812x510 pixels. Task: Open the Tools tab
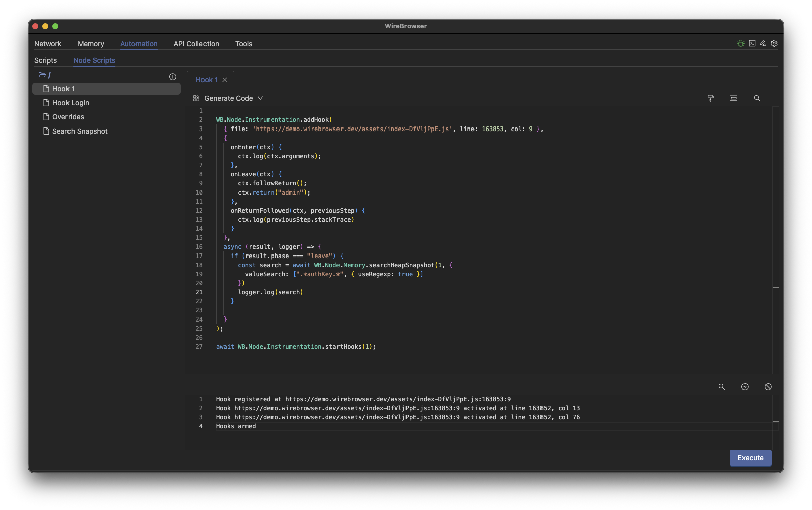click(244, 44)
